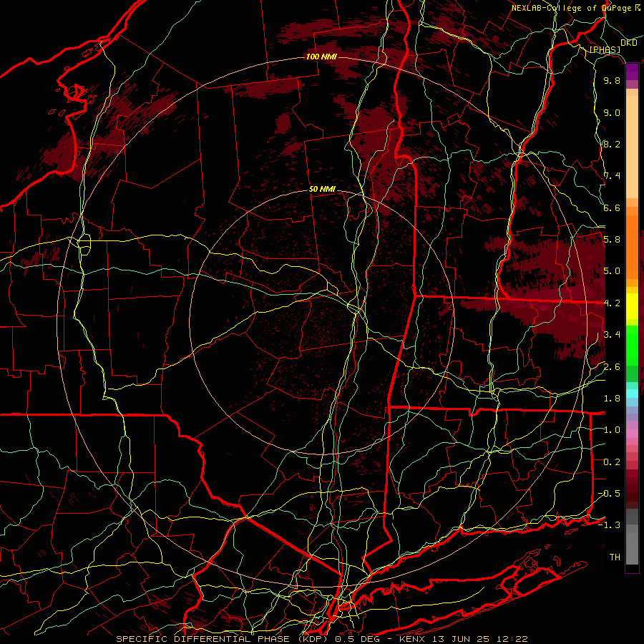Click the [PHAS] label above the color scale
This screenshot has width=644, height=644.
605,50
